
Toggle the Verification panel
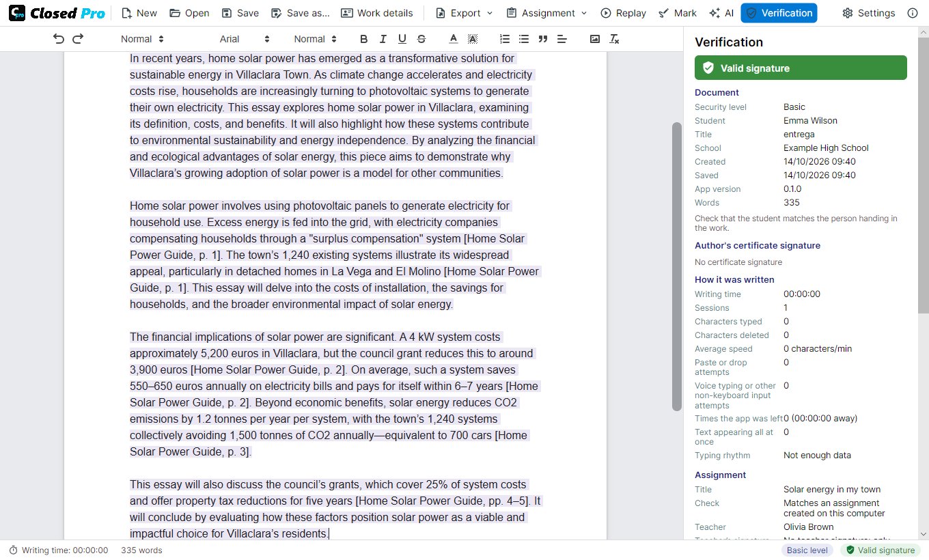[x=779, y=13]
